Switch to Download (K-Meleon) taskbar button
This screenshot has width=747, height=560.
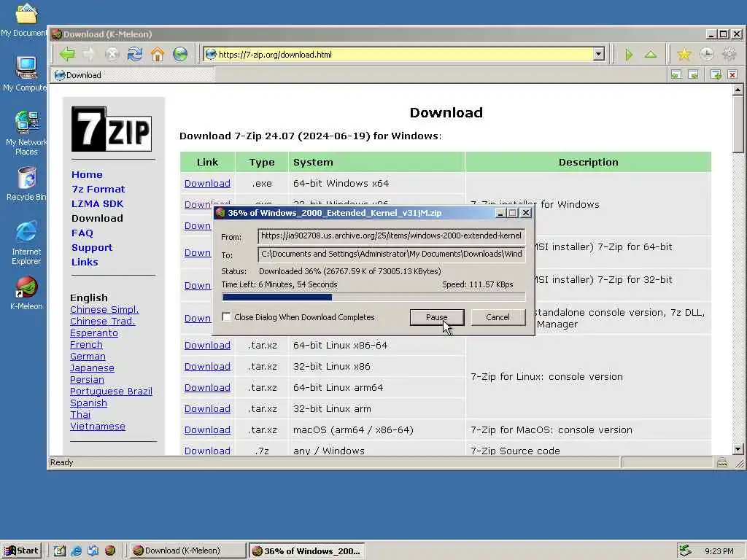pyautogui.click(x=187, y=551)
